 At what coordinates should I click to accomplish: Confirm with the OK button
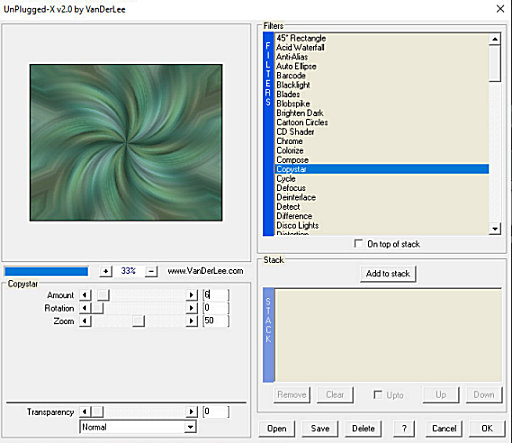[x=487, y=428]
